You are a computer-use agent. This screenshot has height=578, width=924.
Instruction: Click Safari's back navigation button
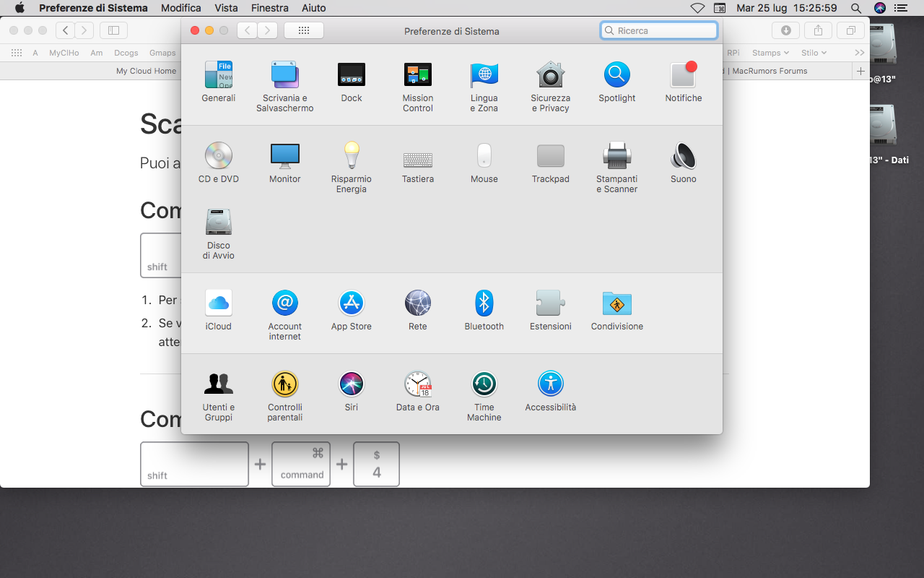click(x=65, y=30)
